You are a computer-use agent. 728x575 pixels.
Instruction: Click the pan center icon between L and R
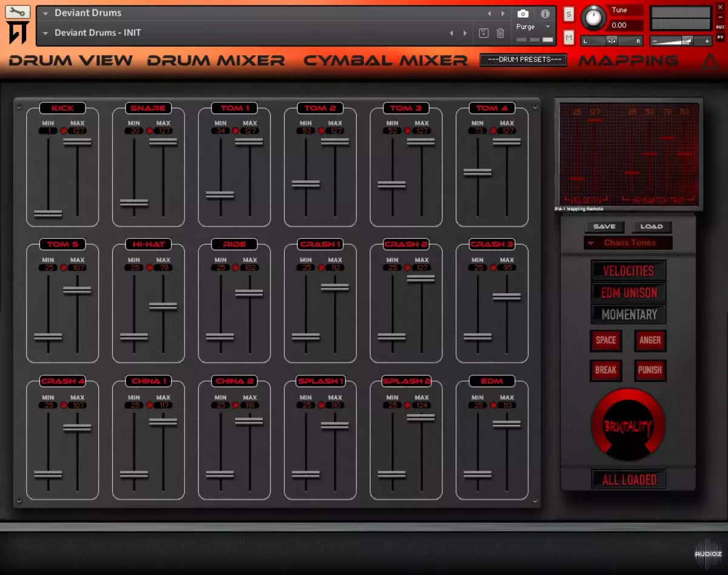pos(612,41)
